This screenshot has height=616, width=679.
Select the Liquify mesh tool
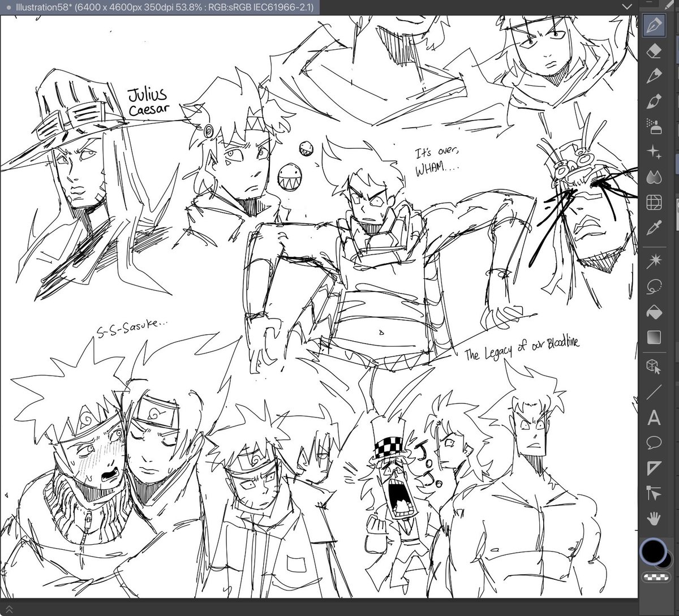coord(654,203)
